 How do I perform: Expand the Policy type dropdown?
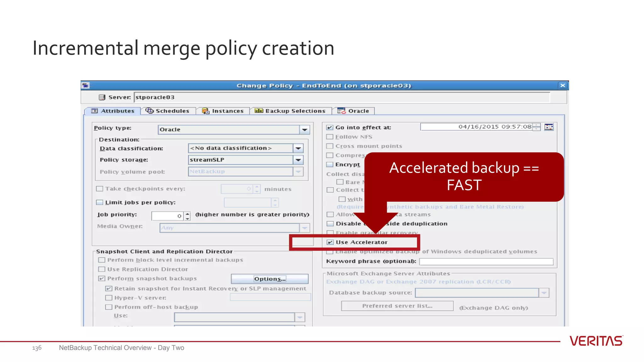(x=304, y=130)
